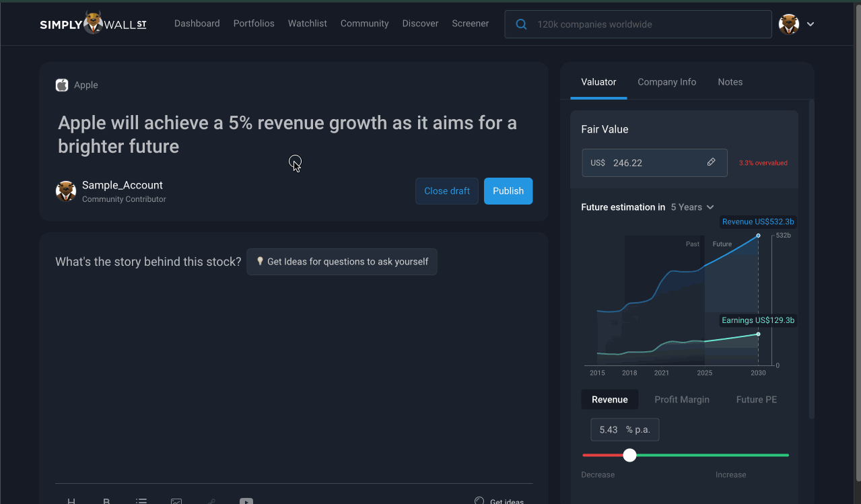Go to Discover
The width and height of the screenshot is (861, 504).
(x=421, y=24)
